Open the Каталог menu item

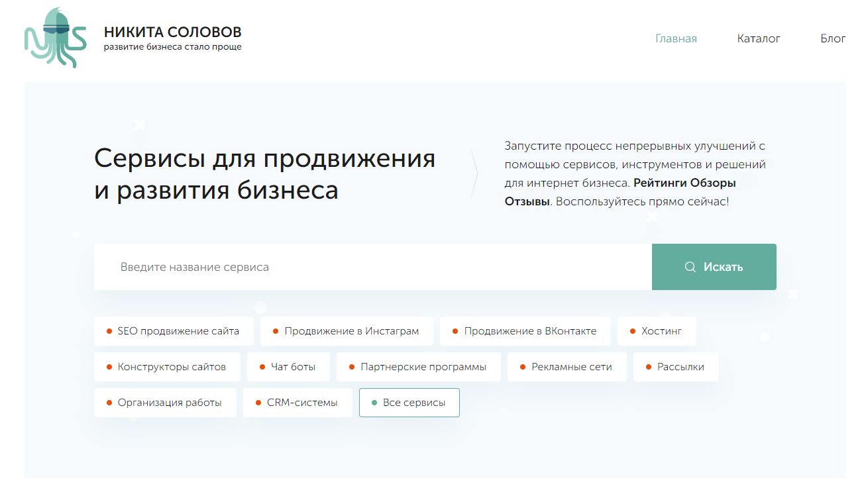[759, 38]
